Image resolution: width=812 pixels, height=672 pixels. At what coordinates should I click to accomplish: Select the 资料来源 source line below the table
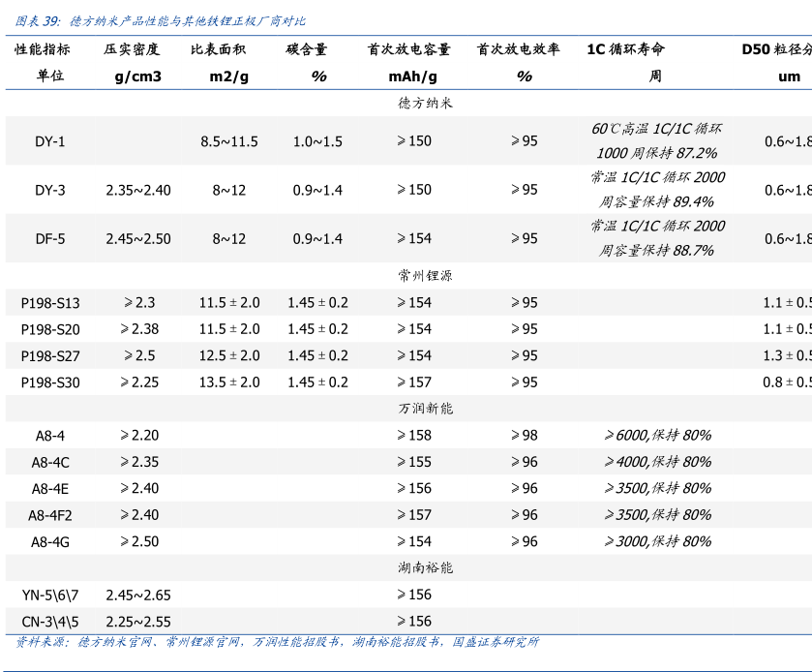(277, 643)
